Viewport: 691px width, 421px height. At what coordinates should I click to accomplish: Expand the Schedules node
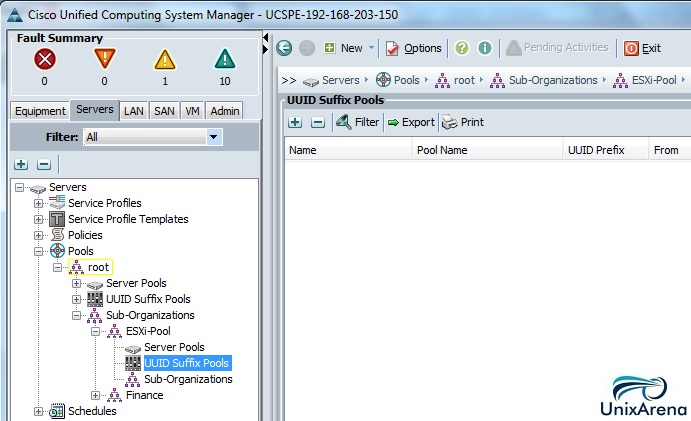pos(38,411)
